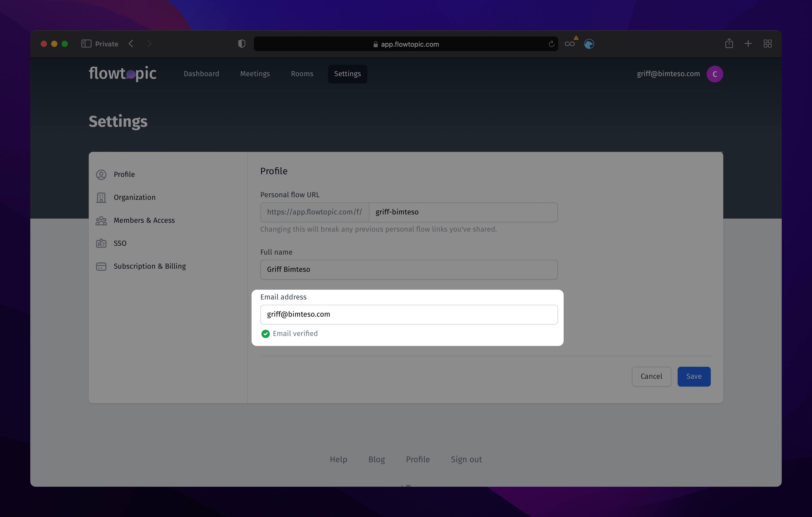Focus the Full name field
The image size is (812, 517).
coord(409,270)
